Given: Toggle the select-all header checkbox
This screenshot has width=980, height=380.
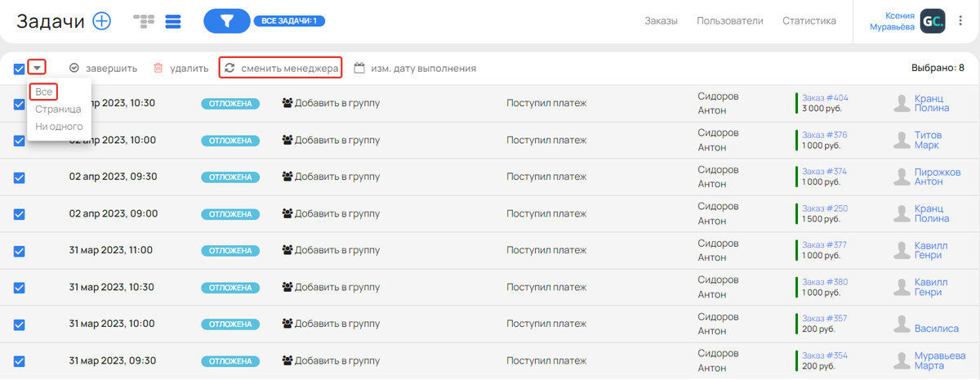Looking at the screenshot, I should (20, 69).
